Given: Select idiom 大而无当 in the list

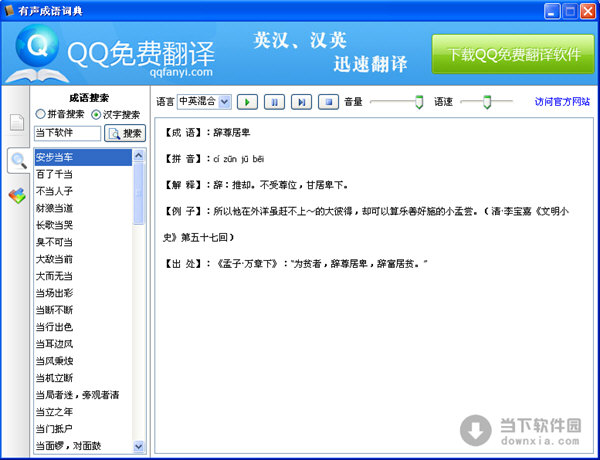Looking at the screenshot, I should pyautogui.click(x=83, y=276).
